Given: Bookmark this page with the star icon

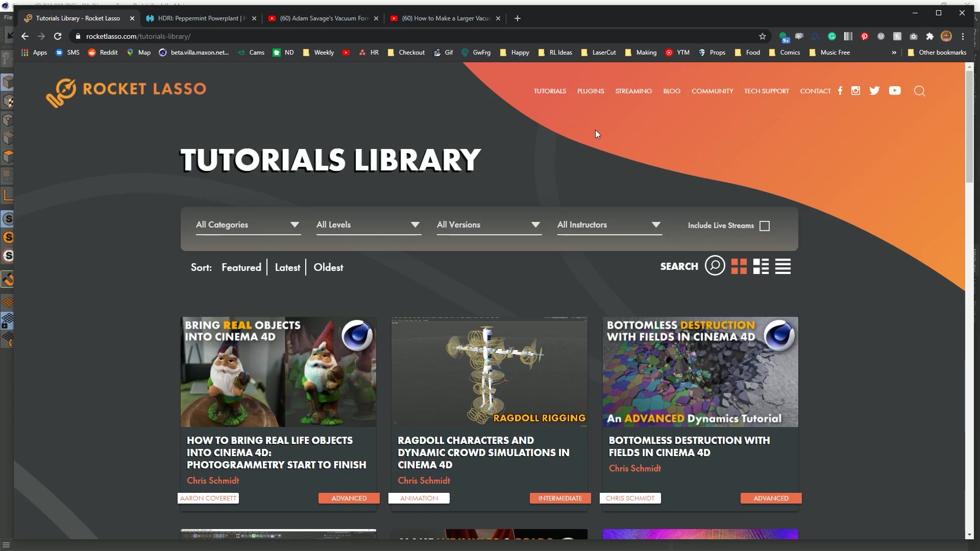Looking at the screenshot, I should click(762, 36).
